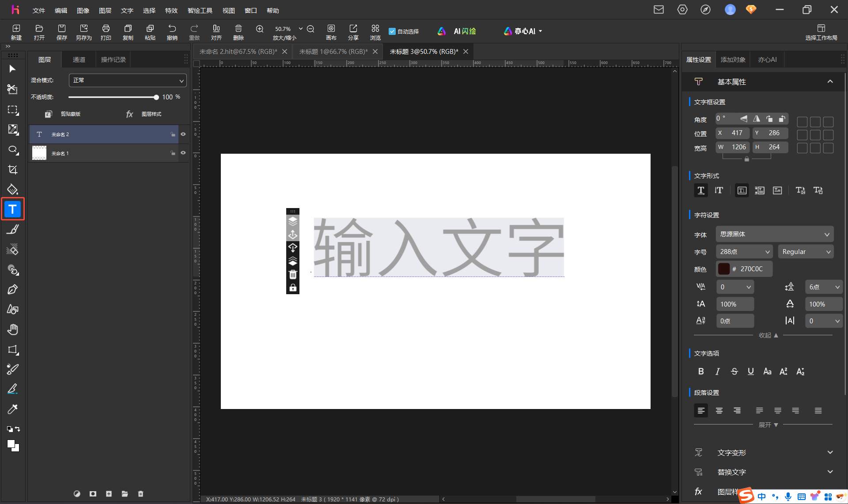Open the blend mode dropdown 正常
This screenshot has height=504, width=848.
[128, 80]
